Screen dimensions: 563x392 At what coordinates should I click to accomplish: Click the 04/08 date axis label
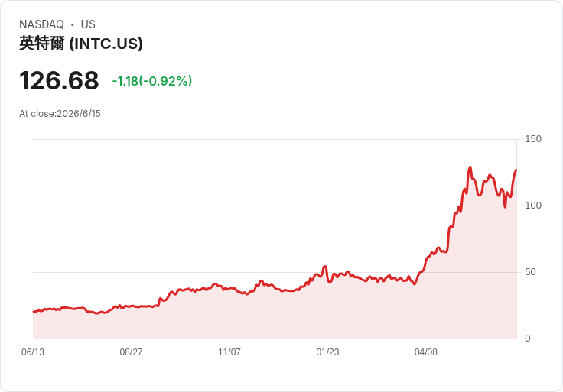(426, 352)
